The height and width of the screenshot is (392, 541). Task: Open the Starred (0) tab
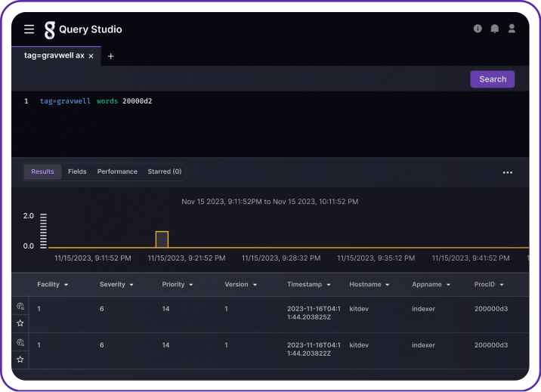pos(165,171)
